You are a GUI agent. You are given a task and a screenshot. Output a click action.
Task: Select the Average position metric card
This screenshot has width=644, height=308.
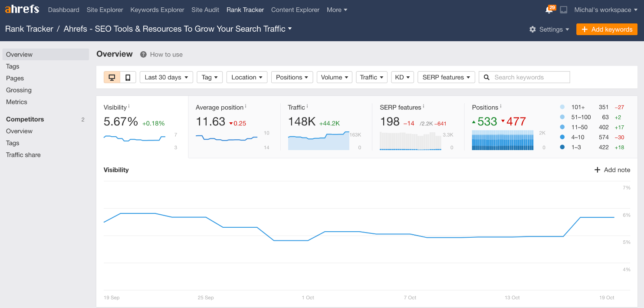click(234, 127)
